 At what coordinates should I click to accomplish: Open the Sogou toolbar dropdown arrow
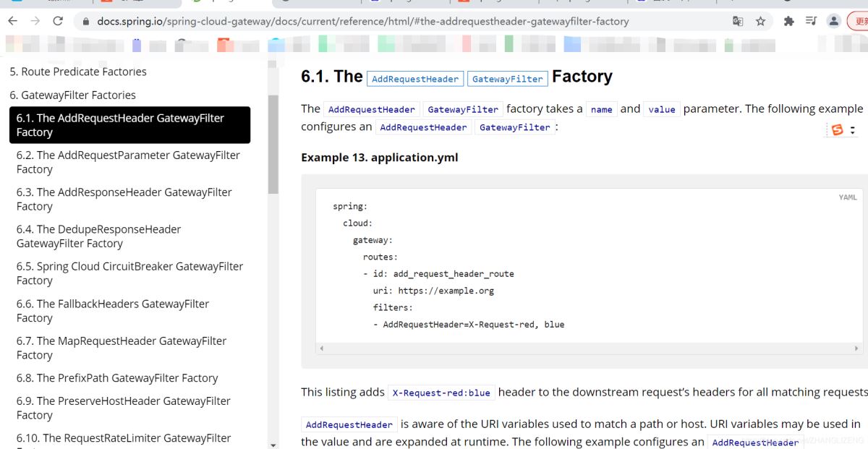click(x=853, y=130)
